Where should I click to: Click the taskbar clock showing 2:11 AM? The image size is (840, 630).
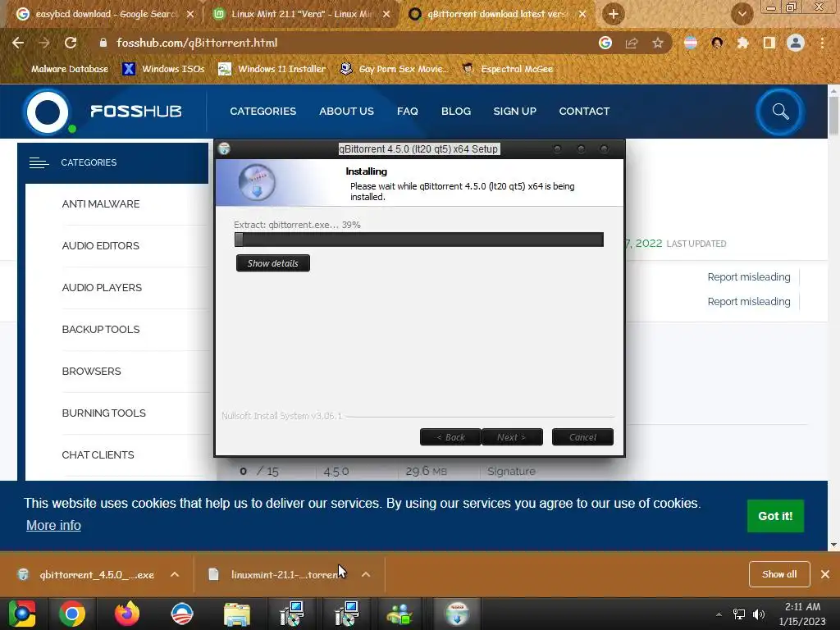pos(802,614)
